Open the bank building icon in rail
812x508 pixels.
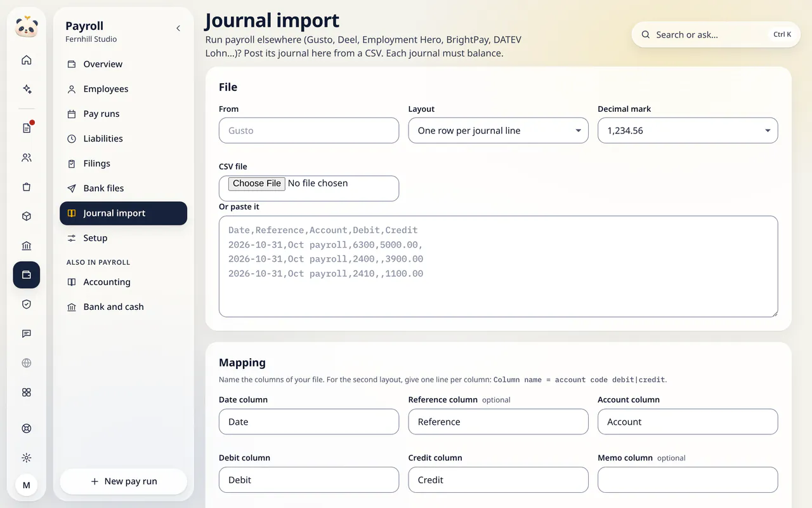point(27,246)
